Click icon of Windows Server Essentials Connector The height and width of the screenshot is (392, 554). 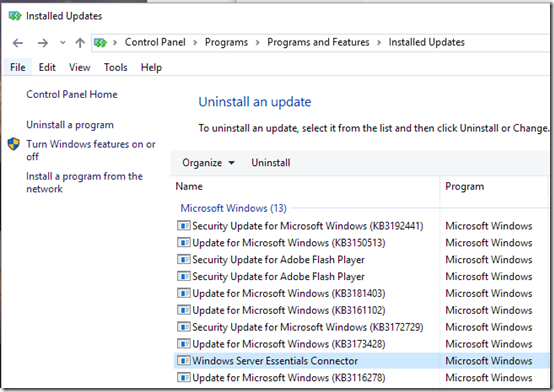184,361
